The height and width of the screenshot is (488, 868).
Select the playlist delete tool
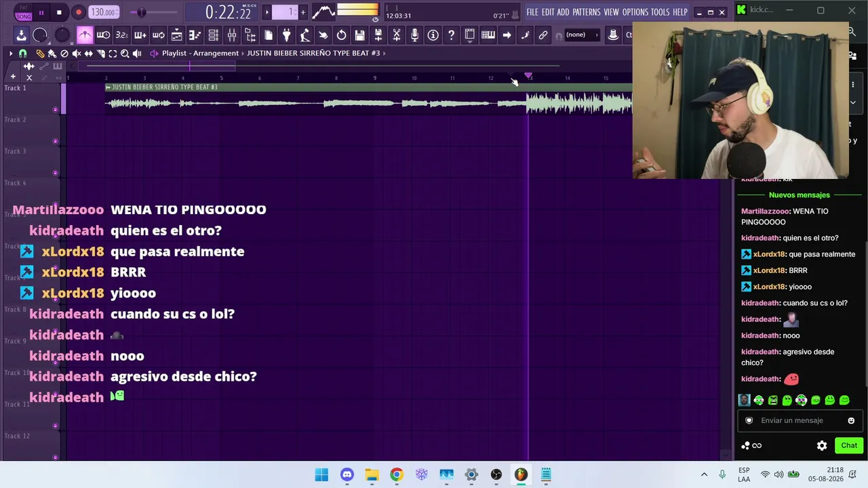point(64,53)
